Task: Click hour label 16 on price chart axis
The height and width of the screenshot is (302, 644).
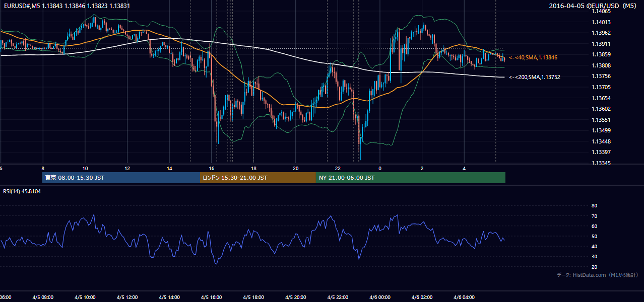Action: (212, 168)
